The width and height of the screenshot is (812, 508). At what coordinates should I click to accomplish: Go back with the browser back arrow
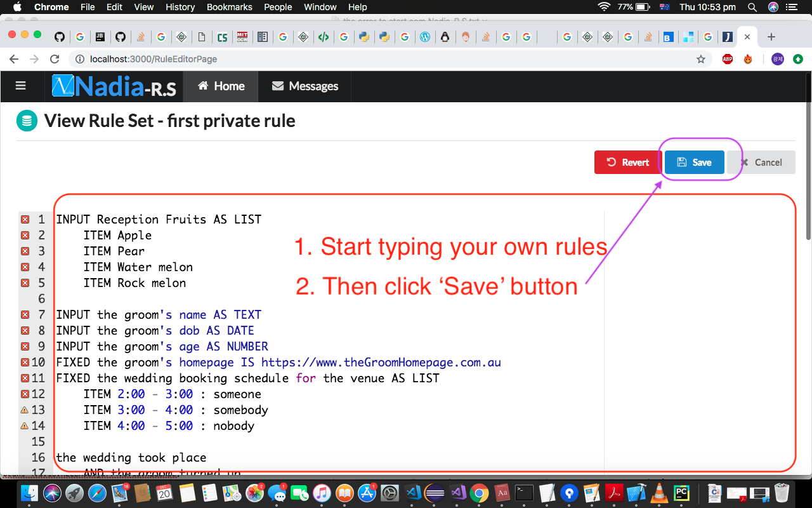coord(14,59)
